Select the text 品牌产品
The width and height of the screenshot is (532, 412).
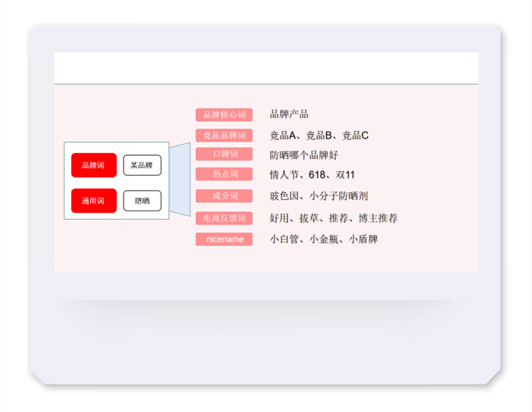click(289, 114)
